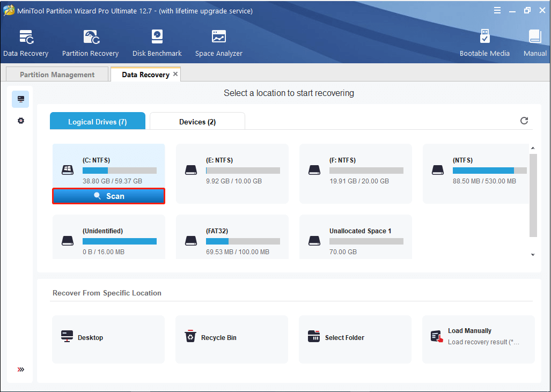Select the Data Recovery tab
The height and width of the screenshot is (392, 551).
pos(145,75)
